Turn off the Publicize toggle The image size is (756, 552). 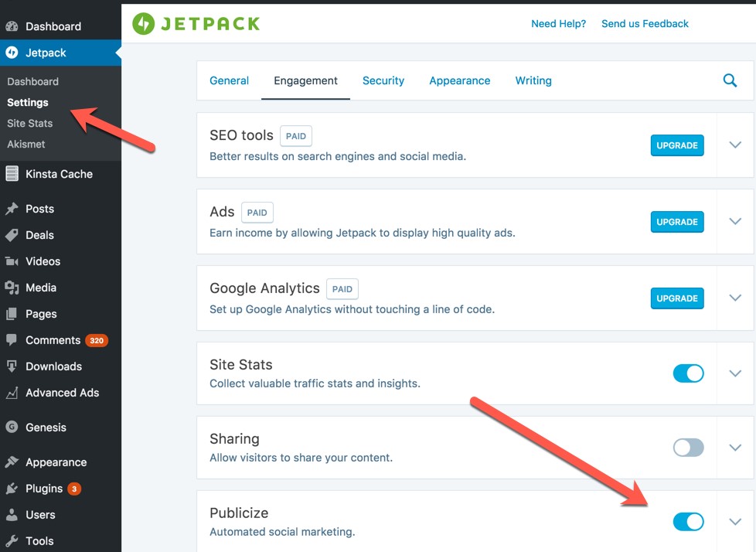pyautogui.click(x=688, y=522)
